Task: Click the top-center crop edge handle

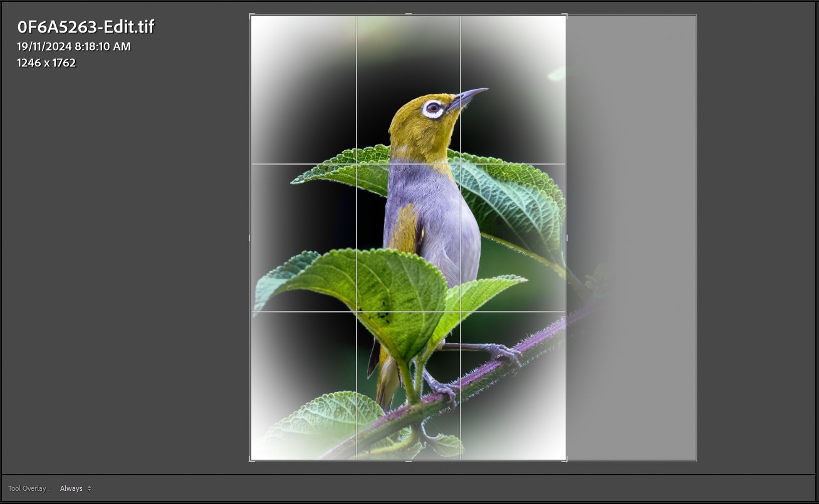Action: click(x=409, y=14)
